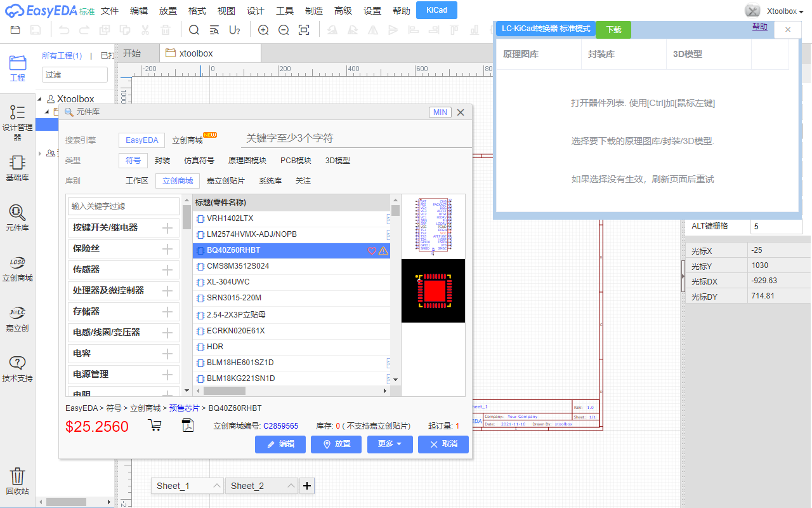Viewport: 812px width, 508px height.
Task: Select EasyEDA as the search engine
Action: pyautogui.click(x=142, y=140)
